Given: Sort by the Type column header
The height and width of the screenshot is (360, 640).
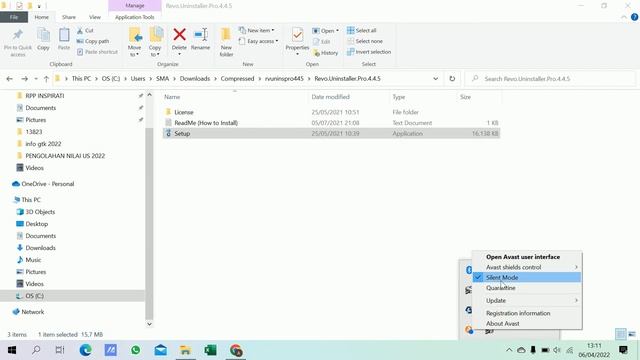Looking at the screenshot, I should click(398, 97).
